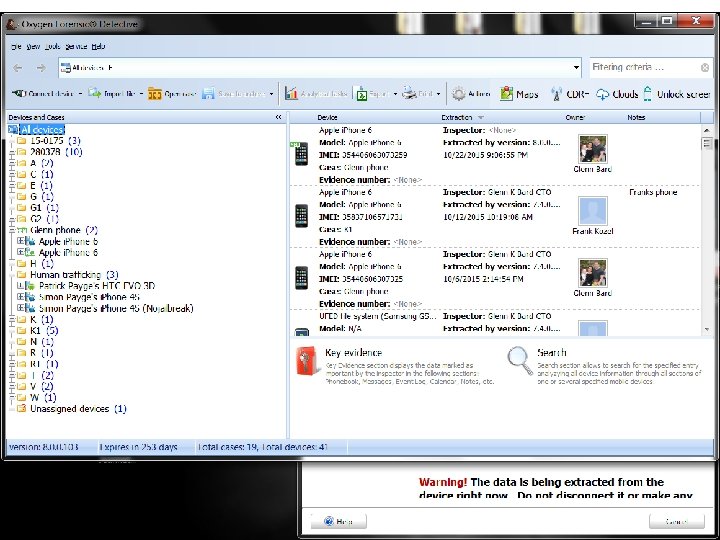Screen dimensions: 720x540
Task: Click Glenn Bard's photo in the 10/22/2015 row
Action: [592, 149]
